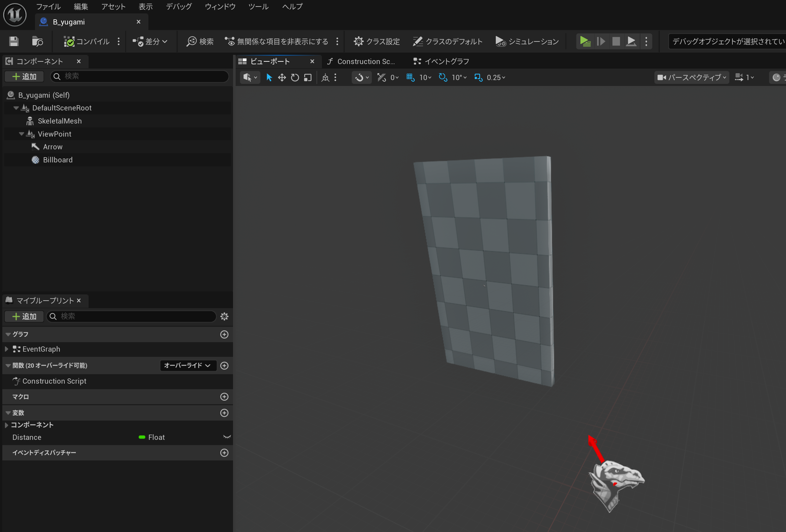
Task: Toggle rotation snapping icon
Action: point(443,77)
